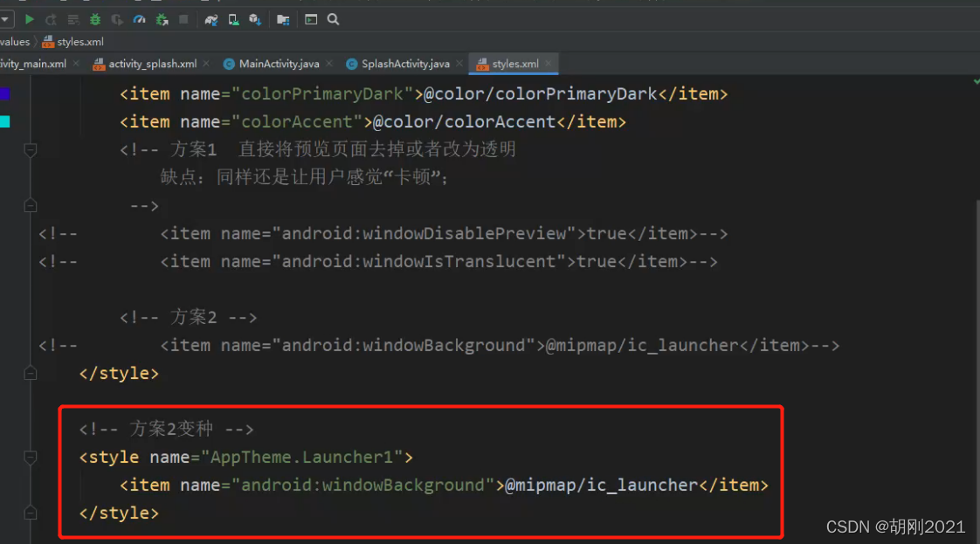980x544 pixels.
Task: Open the Profiler gauge icon
Action: (140, 19)
